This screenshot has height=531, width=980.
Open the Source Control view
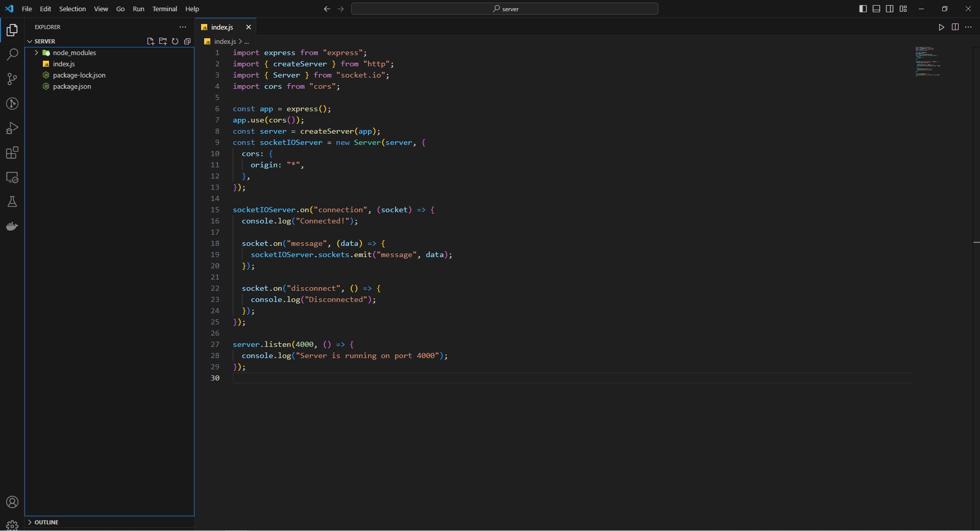coord(12,79)
